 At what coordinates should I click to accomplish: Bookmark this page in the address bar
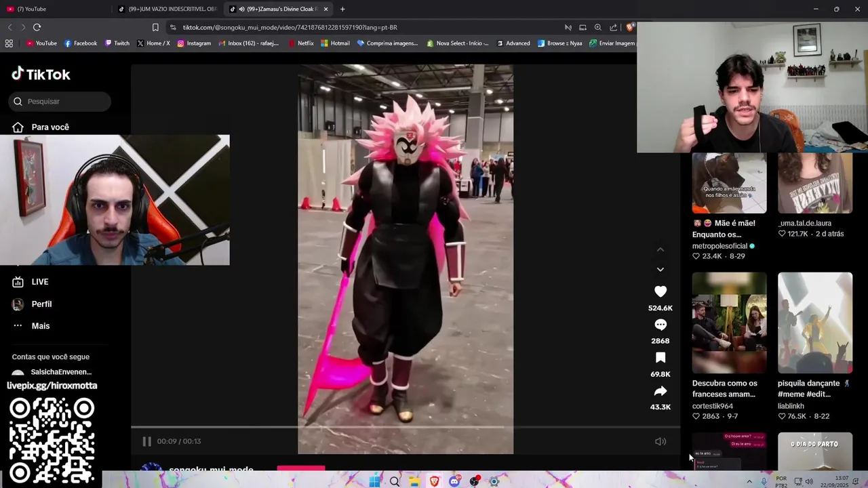(x=155, y=27)
